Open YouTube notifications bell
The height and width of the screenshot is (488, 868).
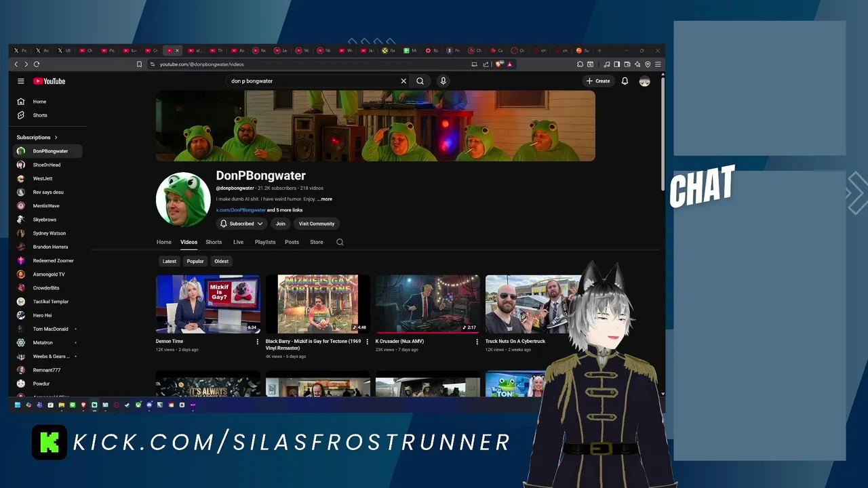(x=625, y=81)
